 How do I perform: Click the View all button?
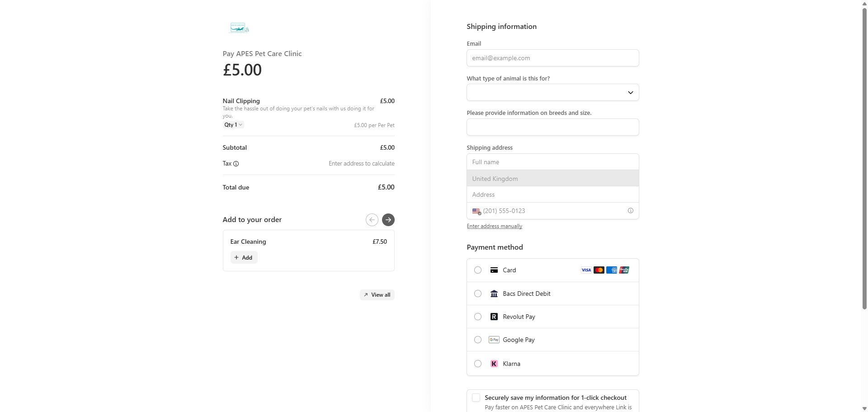pyautogui.click(x=377, y=295)
